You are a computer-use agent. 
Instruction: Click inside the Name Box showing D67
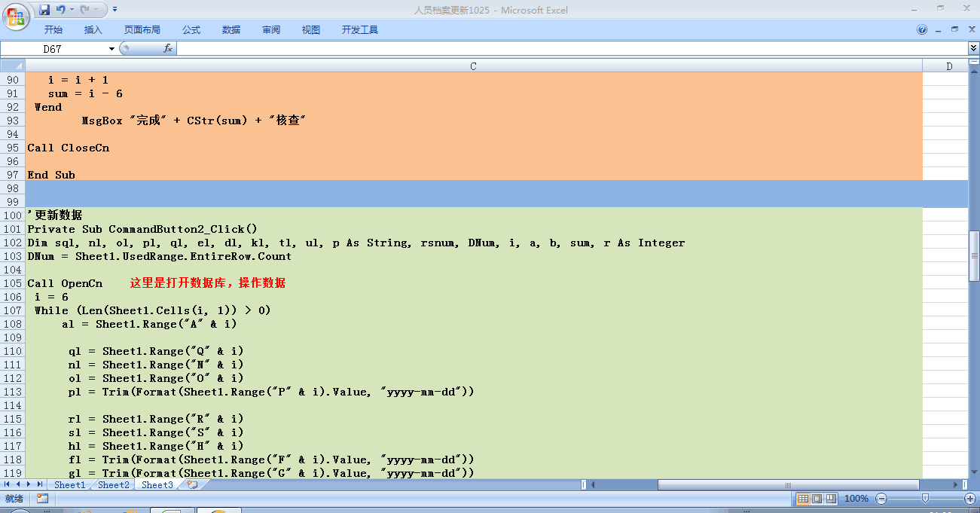[x=53, y=49]
